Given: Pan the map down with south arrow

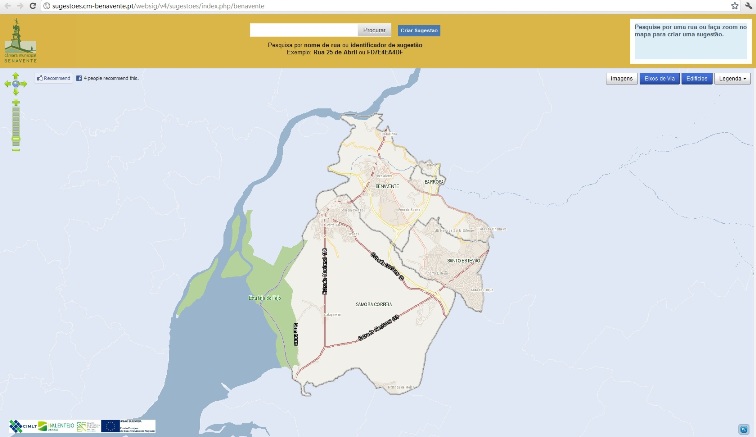Looking at the screenshot, I should (x=15, y=93).
